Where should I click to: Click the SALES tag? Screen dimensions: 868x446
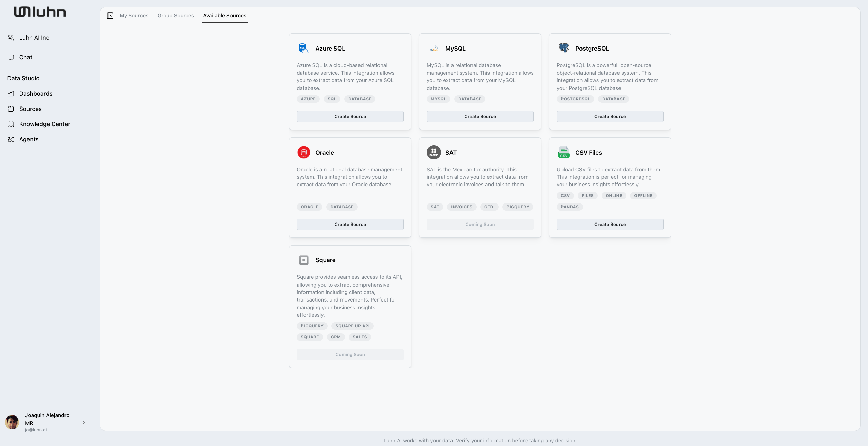point(359,337)
